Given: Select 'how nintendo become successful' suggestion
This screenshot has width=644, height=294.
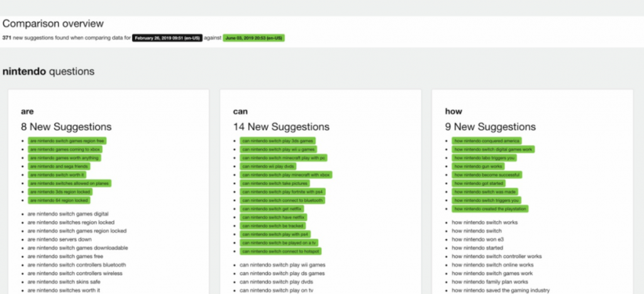Looking at the screenshot, I should (x=487, y=175).
